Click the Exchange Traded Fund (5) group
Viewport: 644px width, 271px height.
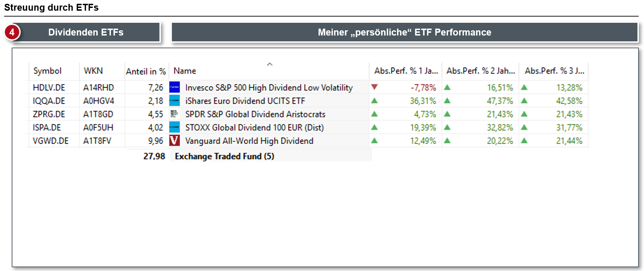[225, 156]
